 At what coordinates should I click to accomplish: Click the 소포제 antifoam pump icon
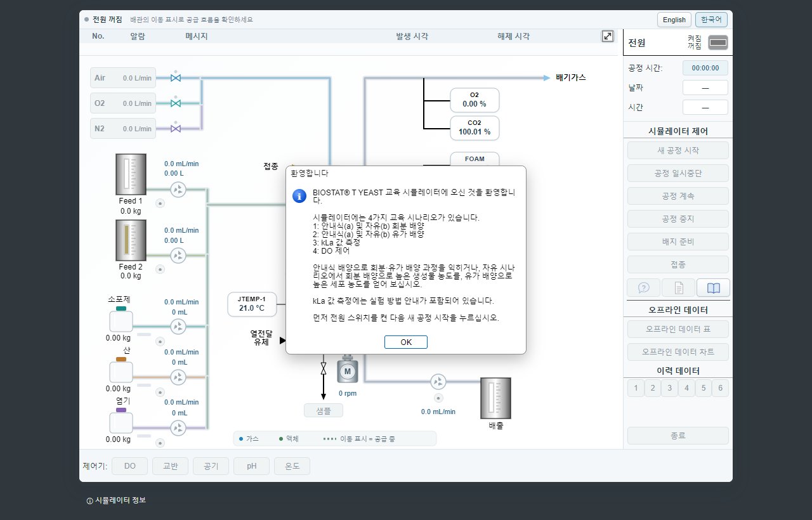(178, 327)
